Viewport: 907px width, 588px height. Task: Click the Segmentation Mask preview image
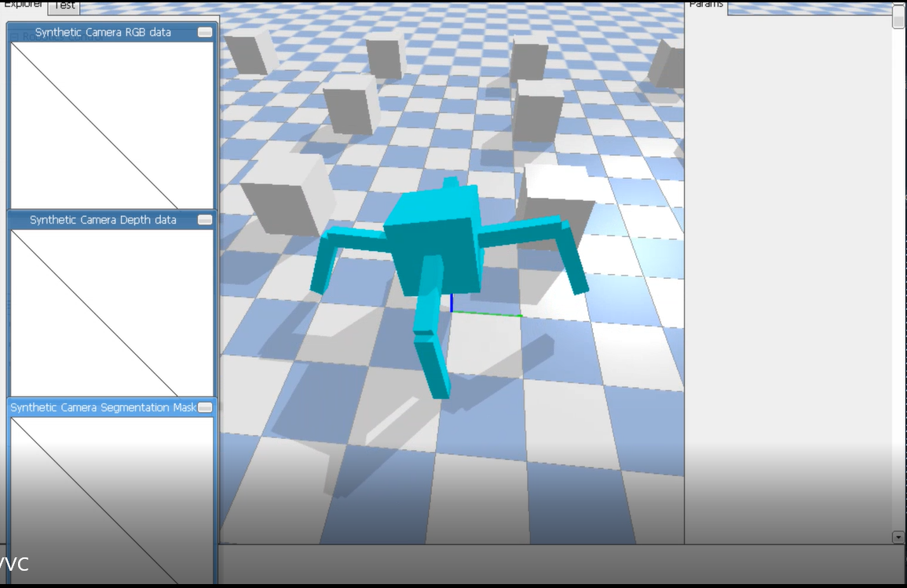pos(112,501)
